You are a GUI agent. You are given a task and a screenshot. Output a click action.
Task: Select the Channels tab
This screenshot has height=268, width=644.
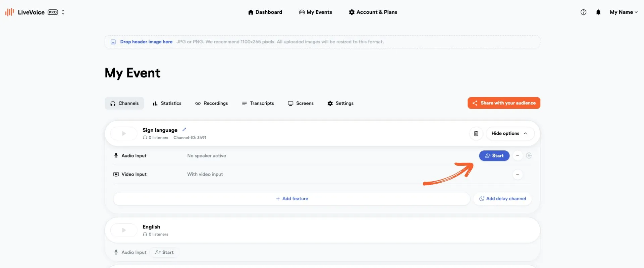(124, 103)
